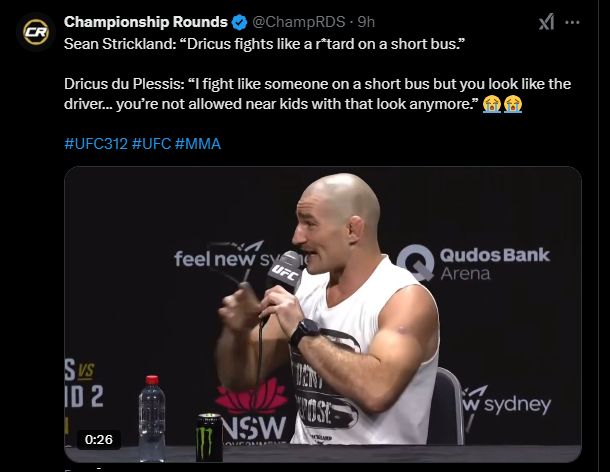Click the Sean Strickland quote line
The height and width of the screenshot is (472, 610).
pos(265,44)
